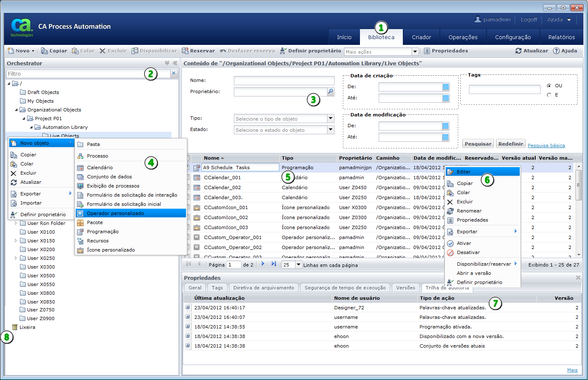Click the Reservar toolbar icon
This screenshot has width=588, height=380.
pos(185,51)
